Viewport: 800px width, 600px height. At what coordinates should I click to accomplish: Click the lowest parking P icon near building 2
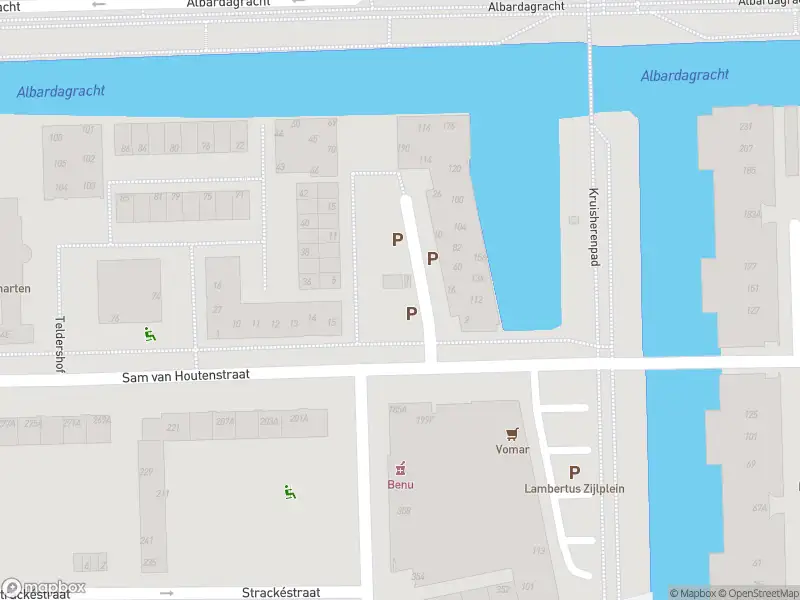click(411, 313)
